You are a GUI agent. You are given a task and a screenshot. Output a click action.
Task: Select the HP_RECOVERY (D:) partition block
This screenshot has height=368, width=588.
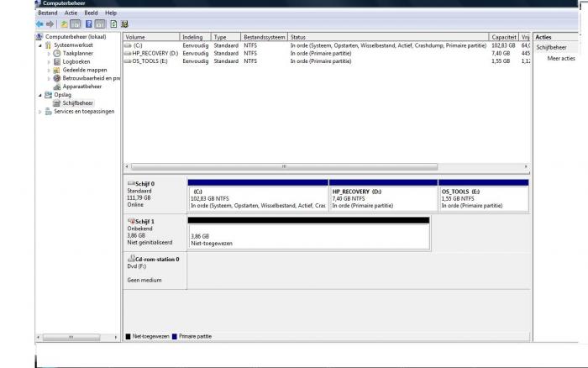(383, 196)
